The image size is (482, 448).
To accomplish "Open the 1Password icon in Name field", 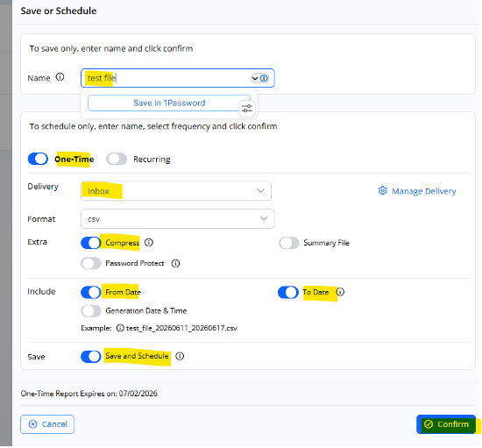I will [x=264, y=78].
